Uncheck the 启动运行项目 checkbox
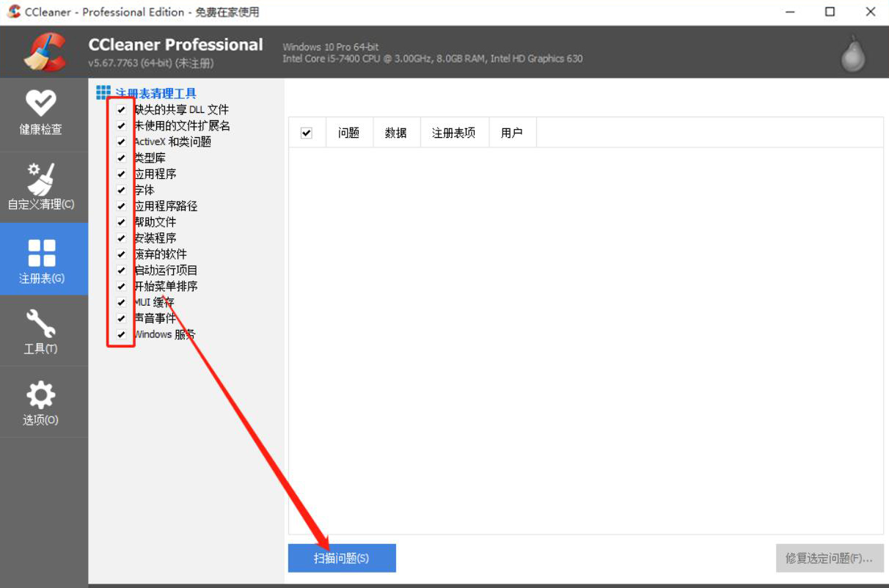 (x=122, y=271)
